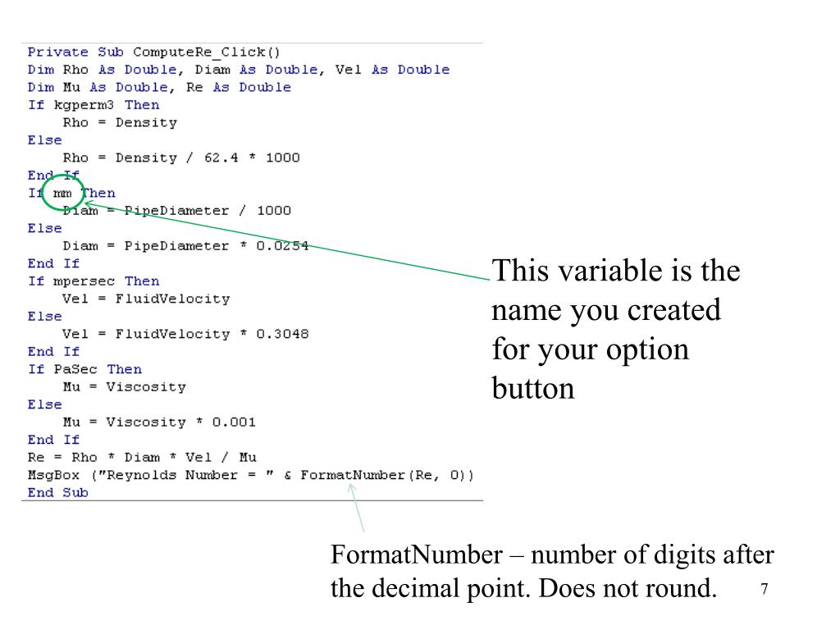Click the line 'Mu = Viscosity * 0.001'
This screenshot has width=840, height=630.
point(160,422)
